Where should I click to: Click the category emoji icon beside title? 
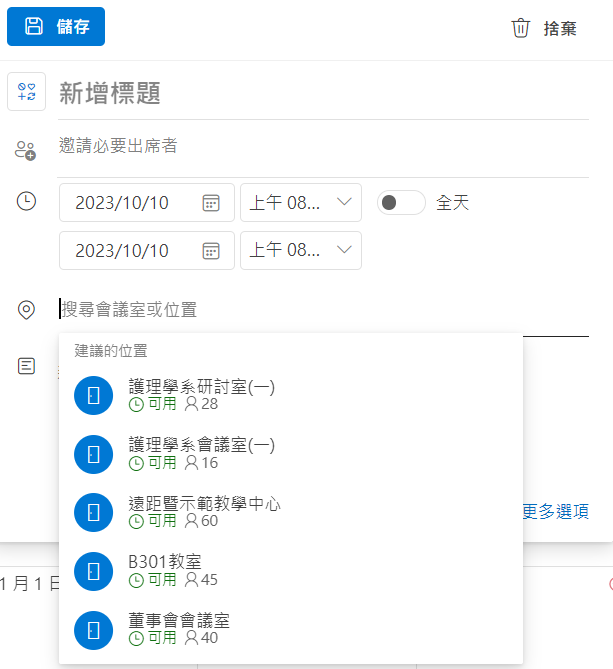[26, 92]
